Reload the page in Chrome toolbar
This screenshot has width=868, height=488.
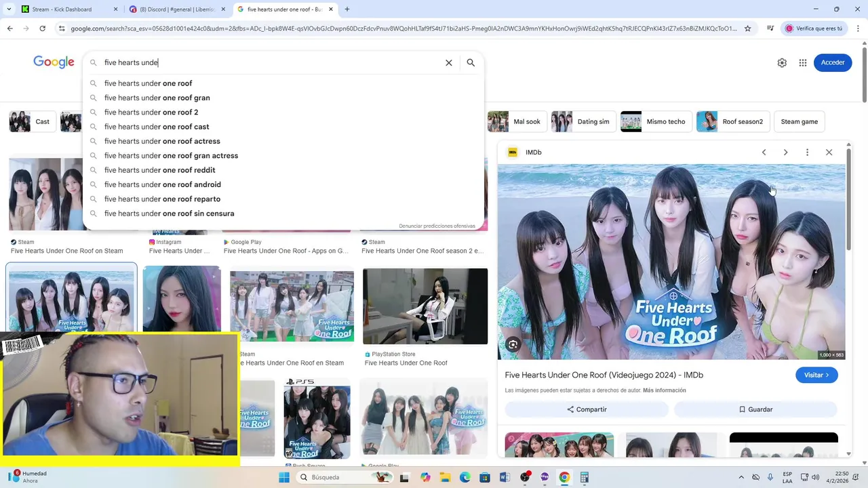42,28
